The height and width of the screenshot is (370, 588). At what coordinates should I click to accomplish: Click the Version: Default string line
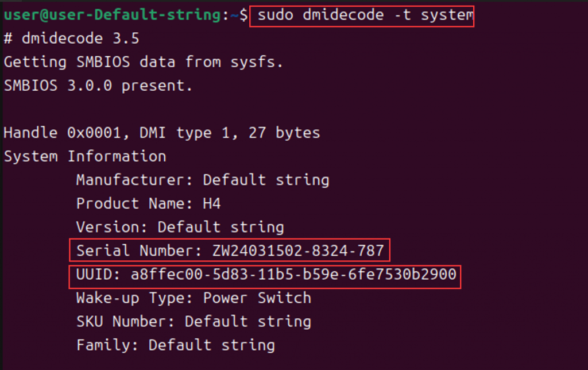[x=180, y=228]
